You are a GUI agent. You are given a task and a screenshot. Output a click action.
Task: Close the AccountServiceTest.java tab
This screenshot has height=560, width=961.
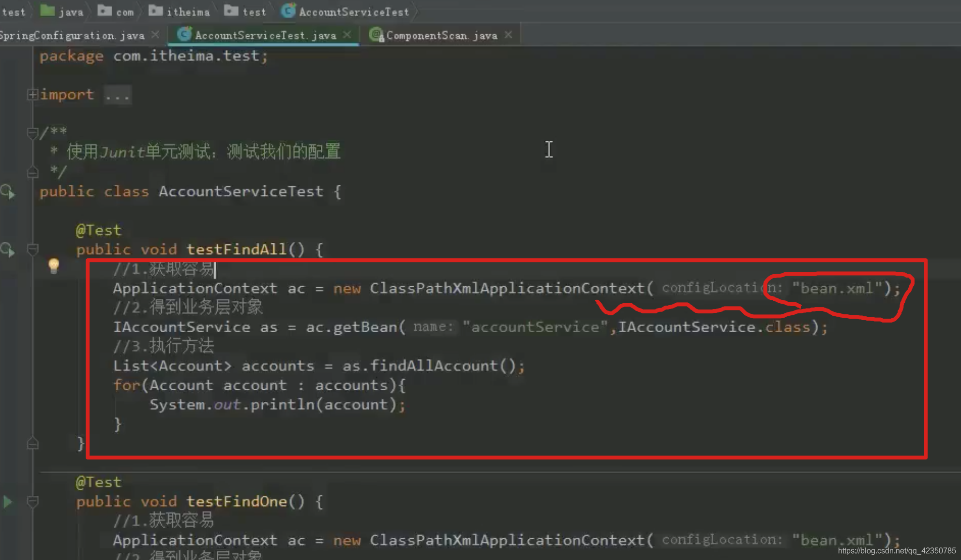347,35
